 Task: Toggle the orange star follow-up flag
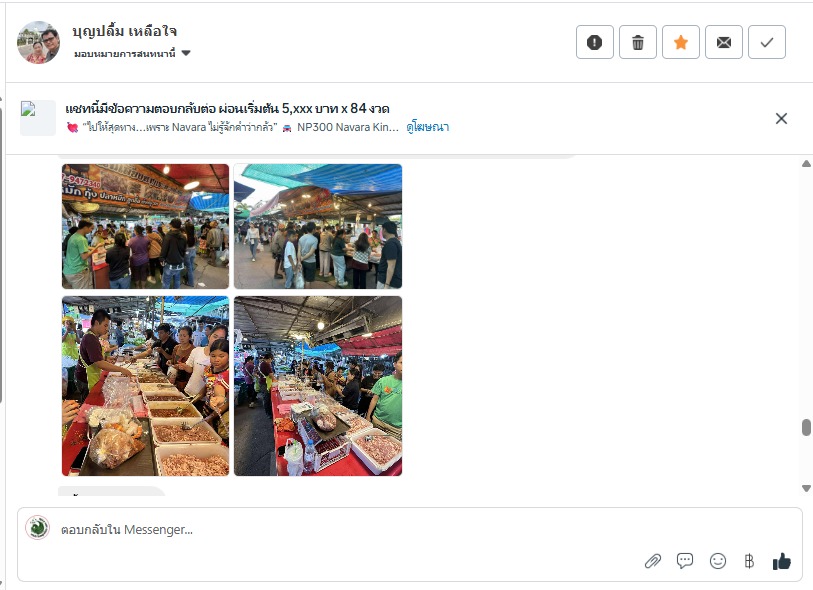tap(681, 42)
